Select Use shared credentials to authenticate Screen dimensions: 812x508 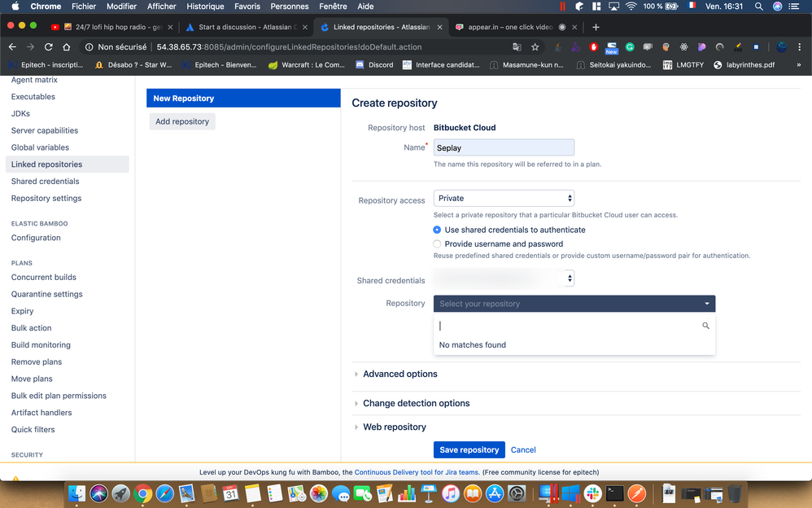pos(437,230)
